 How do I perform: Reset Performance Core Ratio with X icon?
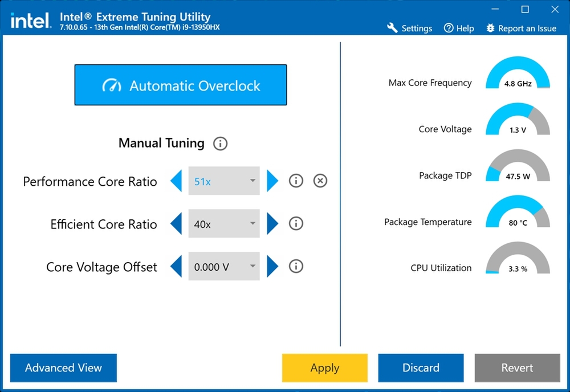click(320, 181)
